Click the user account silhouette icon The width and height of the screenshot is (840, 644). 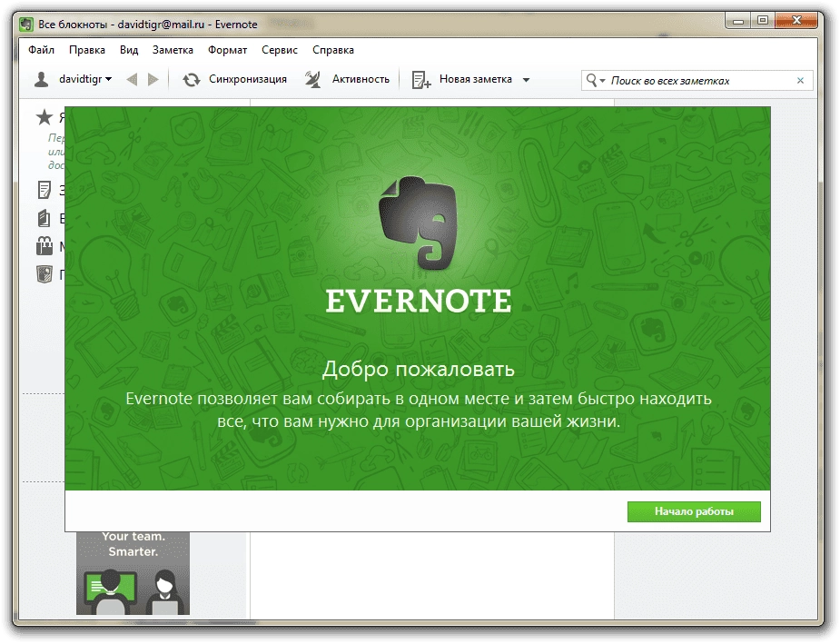coord(41,79)
